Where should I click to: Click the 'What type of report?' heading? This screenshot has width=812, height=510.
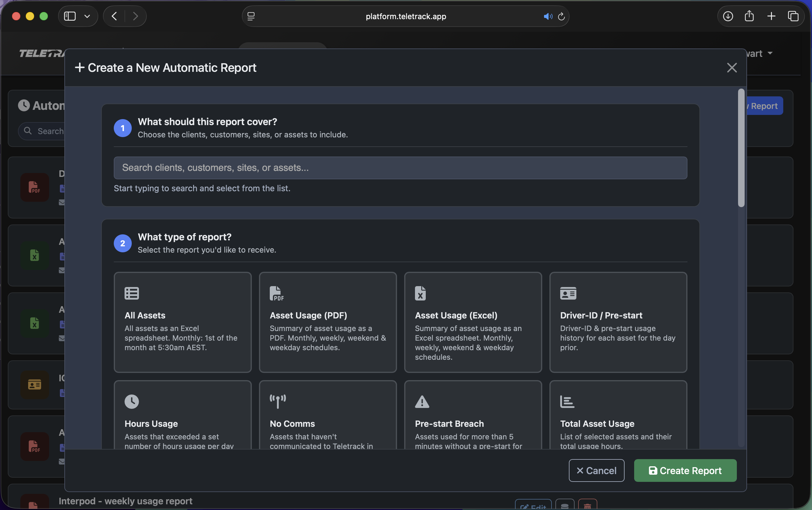(x=184, y=237)
